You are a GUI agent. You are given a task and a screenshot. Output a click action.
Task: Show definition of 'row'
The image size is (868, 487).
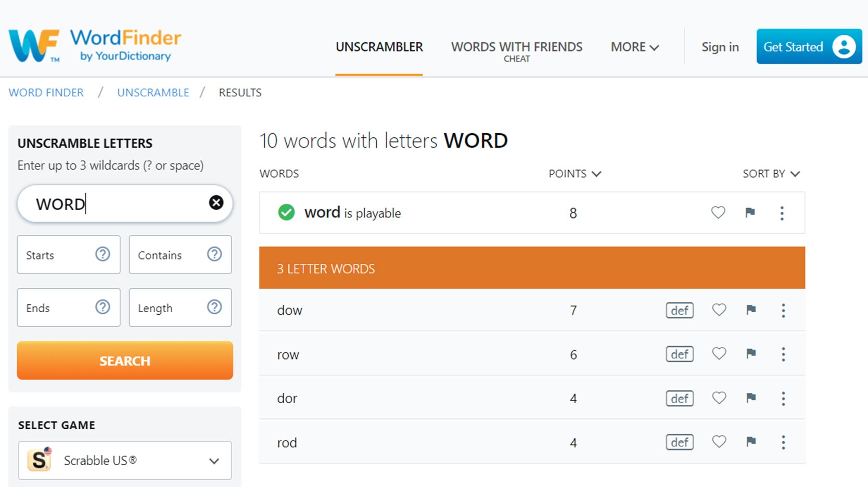(680, 354)
